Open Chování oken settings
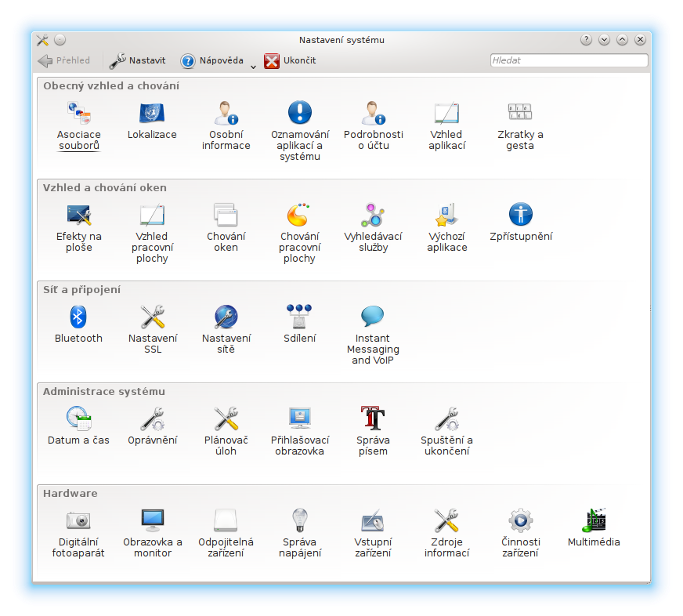Screen dimensions: 683x616 pyautogui.click(x=226, y=227)
